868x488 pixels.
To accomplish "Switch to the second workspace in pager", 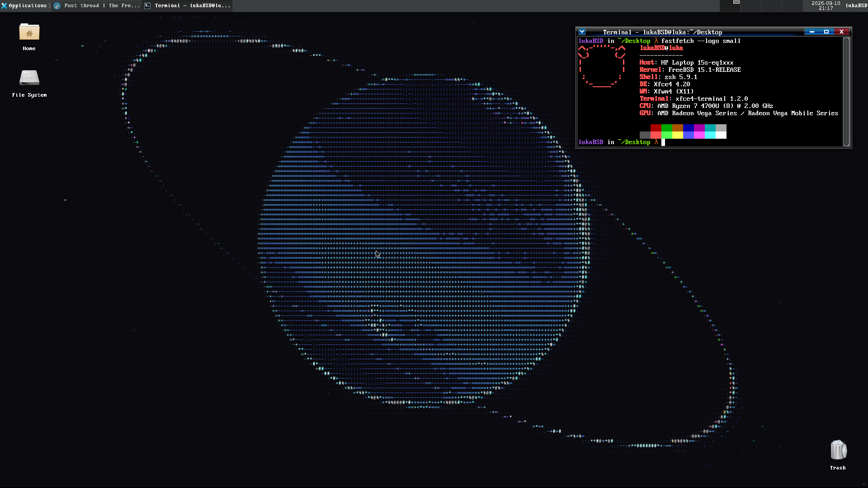I will pyautogui.click(x=751, y=5).
